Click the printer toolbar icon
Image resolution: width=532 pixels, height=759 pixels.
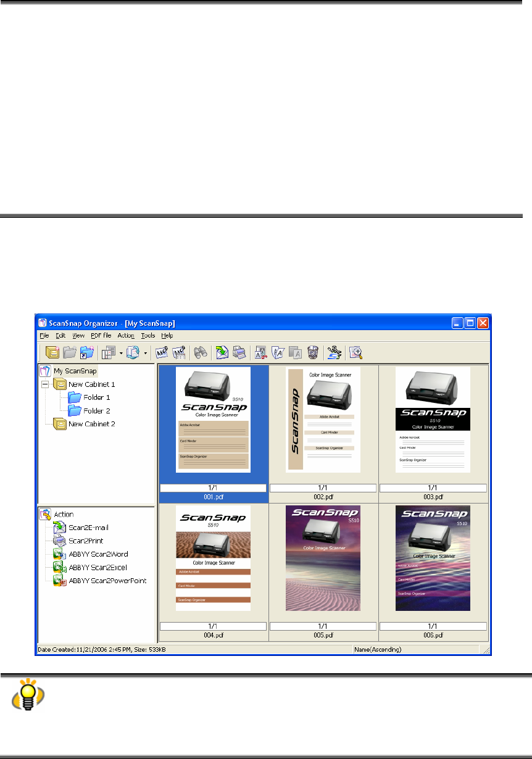click(239, 353)
